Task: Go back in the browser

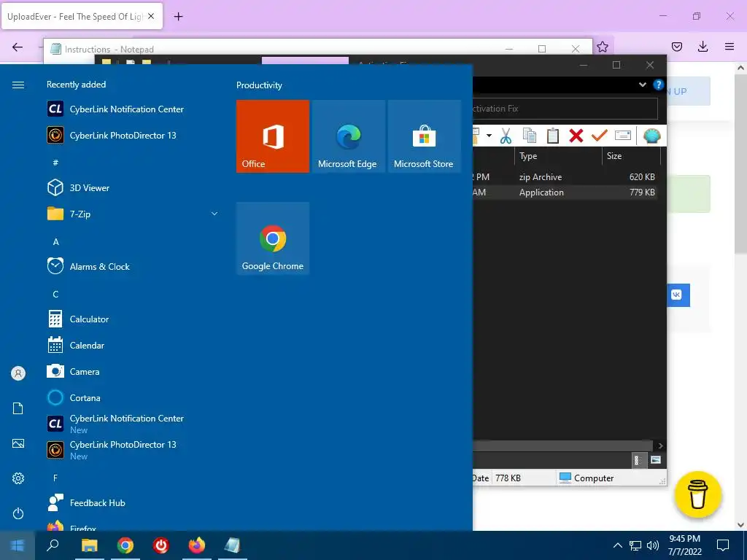Action: [x=18, y=47]
